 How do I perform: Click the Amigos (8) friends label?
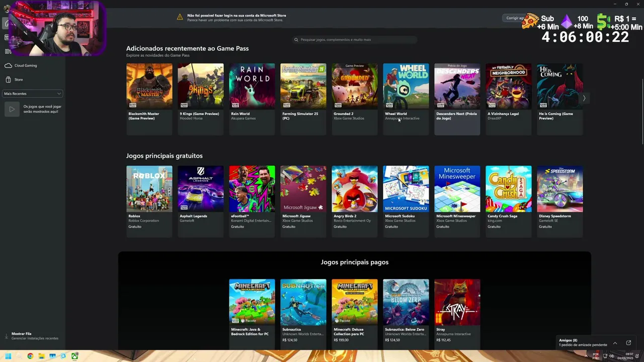568,340
